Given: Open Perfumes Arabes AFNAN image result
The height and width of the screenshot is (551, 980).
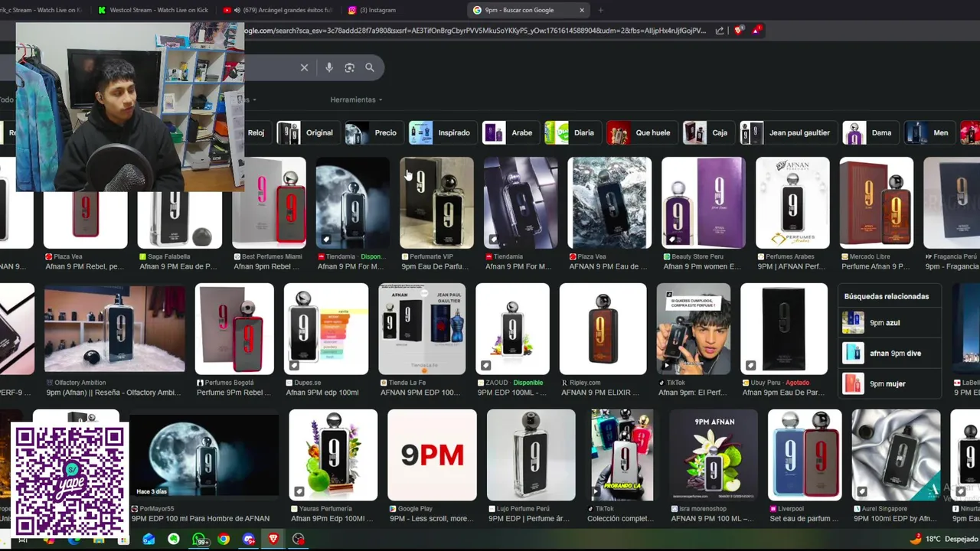Looking at the screenshot, I should pos(792,203).
